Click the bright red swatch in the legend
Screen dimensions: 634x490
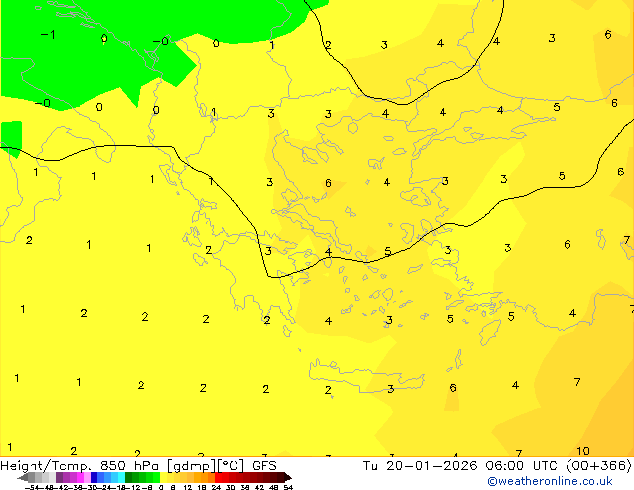pyautogui.click(x=218, y=477)
